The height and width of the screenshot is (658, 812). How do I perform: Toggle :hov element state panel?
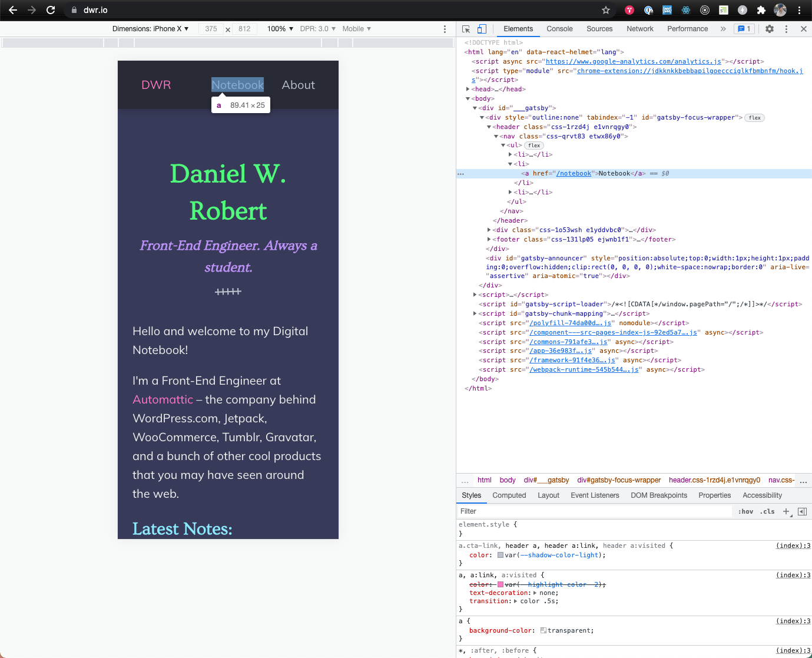745,511
